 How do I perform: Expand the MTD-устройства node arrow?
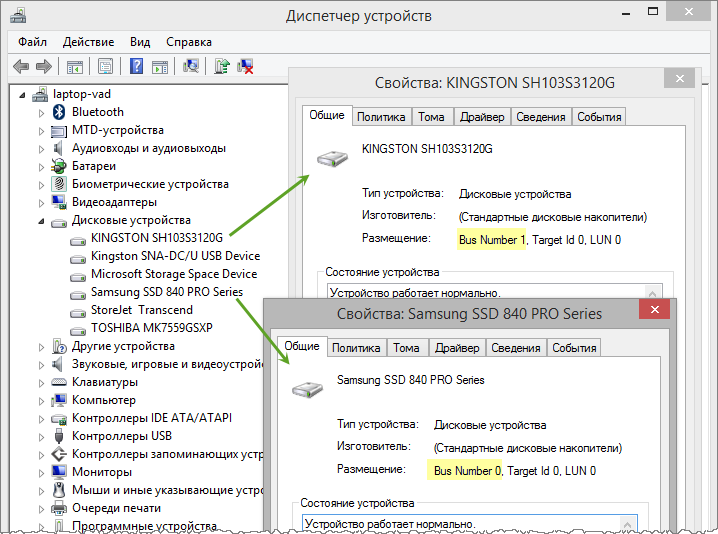point(41,131)
